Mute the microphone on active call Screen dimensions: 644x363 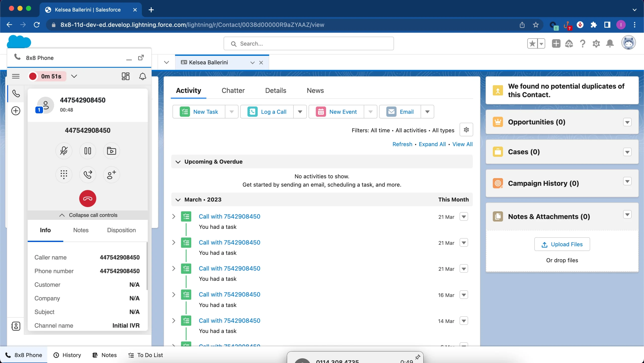pyautogui.click(x=64, y=151)
